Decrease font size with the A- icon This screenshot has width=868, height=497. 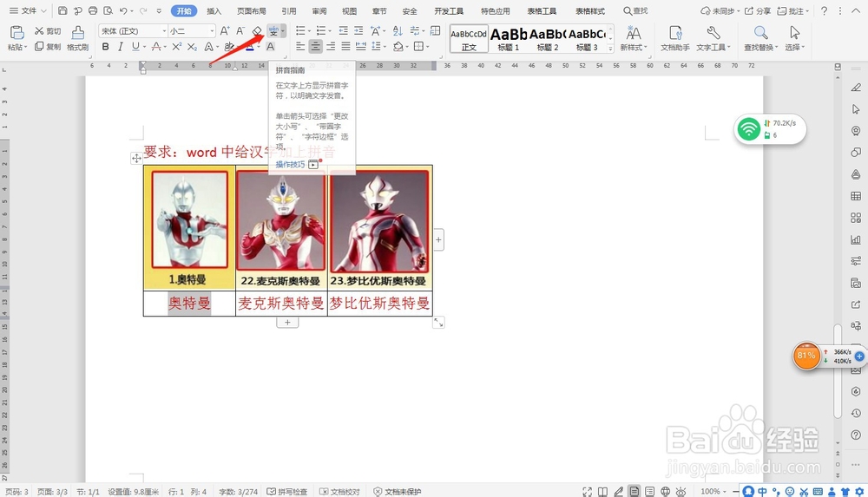click(x=240, y=31)
